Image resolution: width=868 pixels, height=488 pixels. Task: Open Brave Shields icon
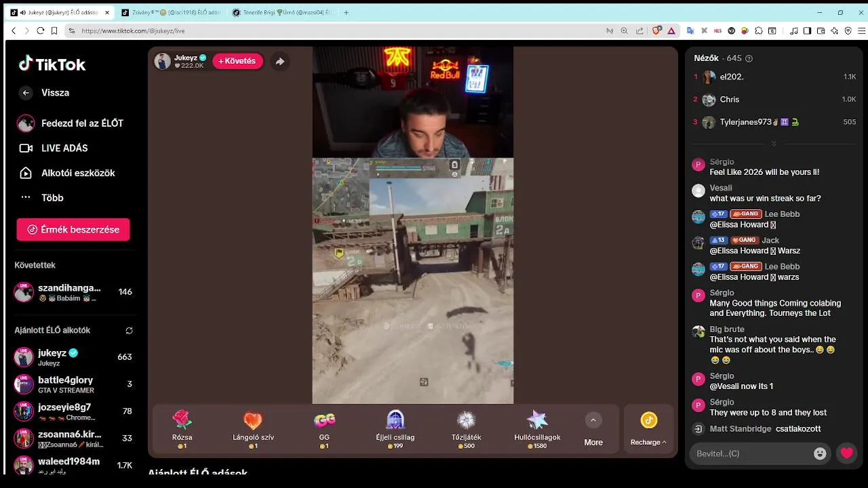(656, 30)
